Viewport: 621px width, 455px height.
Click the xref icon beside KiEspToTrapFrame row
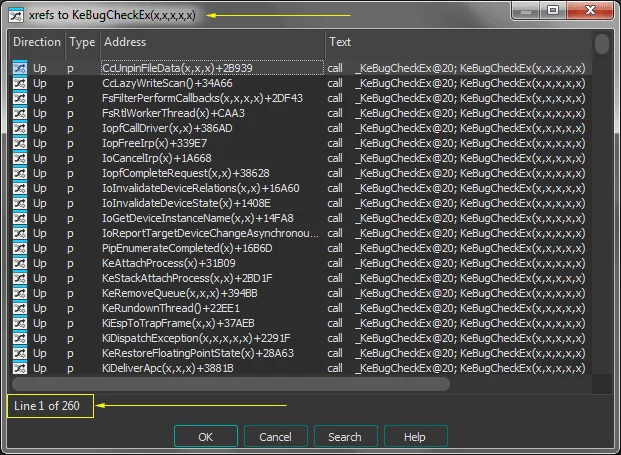(x=20, y=323)
